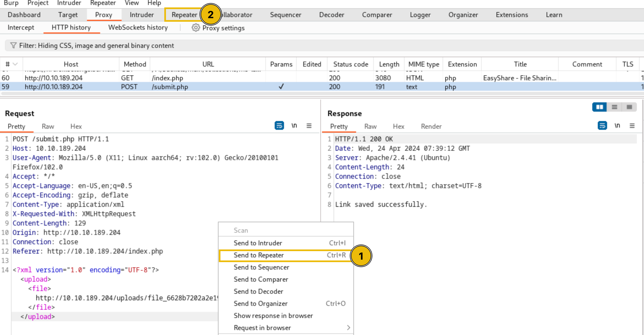Sort by Host column header
Viewport: 644px width, 335px height.
tap(71, 64)
